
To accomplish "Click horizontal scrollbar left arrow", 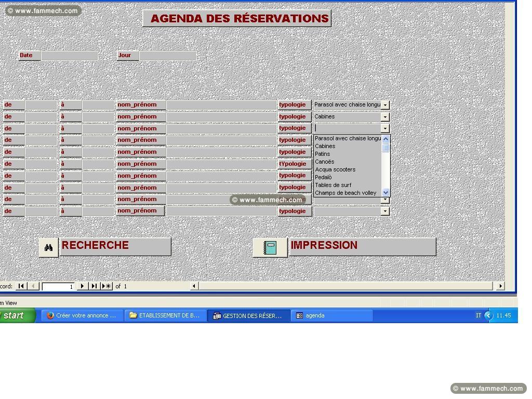I will pos(194,286).
